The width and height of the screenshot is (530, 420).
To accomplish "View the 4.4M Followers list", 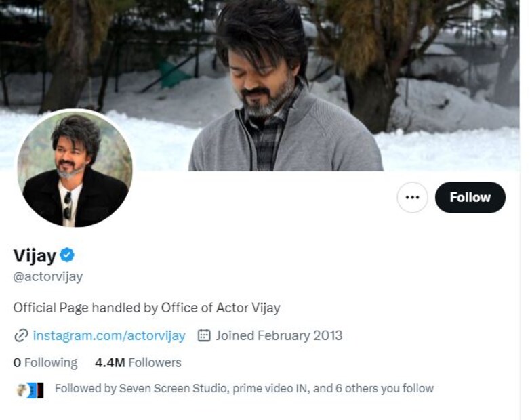I will coord(138,363).
